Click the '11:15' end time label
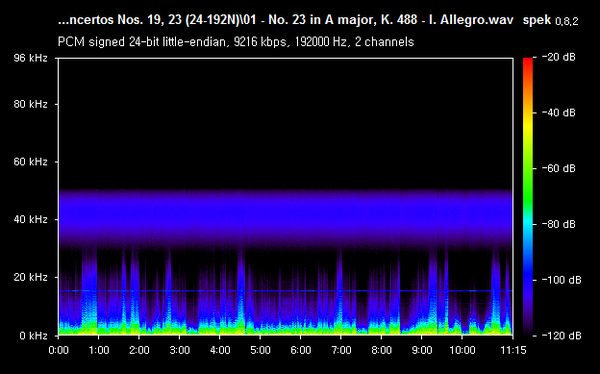 point(513,350)
